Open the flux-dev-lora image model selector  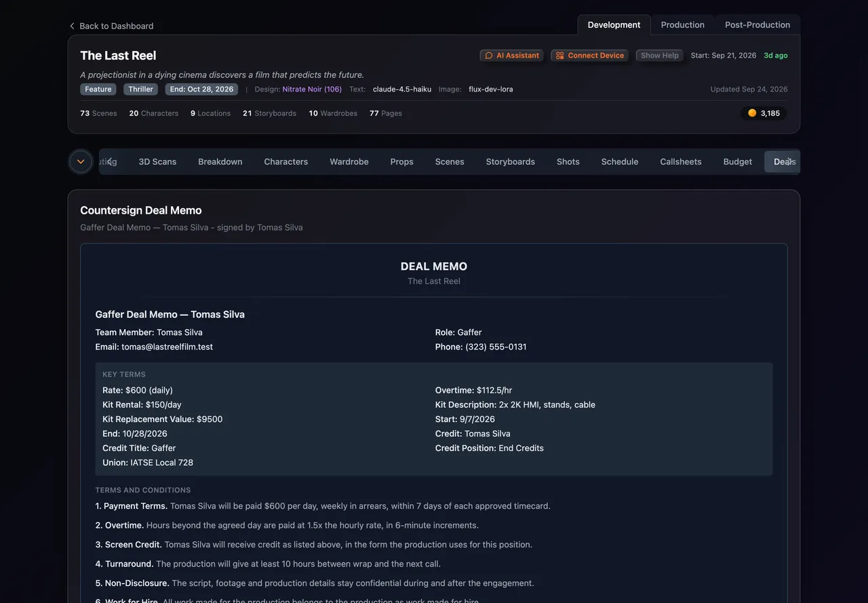pos(491,90)
